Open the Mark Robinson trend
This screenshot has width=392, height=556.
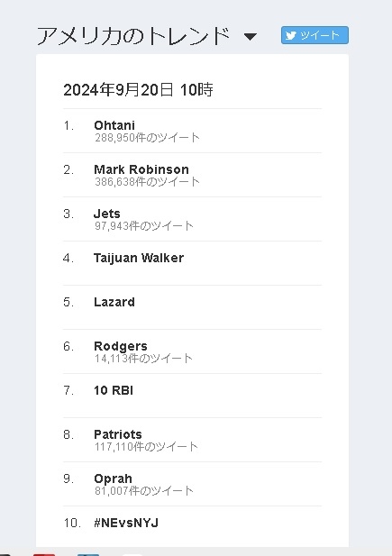click(x=141, y=169)
